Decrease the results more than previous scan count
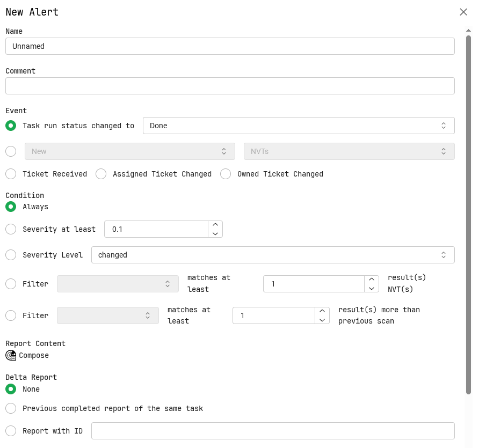 click(322, 320)
